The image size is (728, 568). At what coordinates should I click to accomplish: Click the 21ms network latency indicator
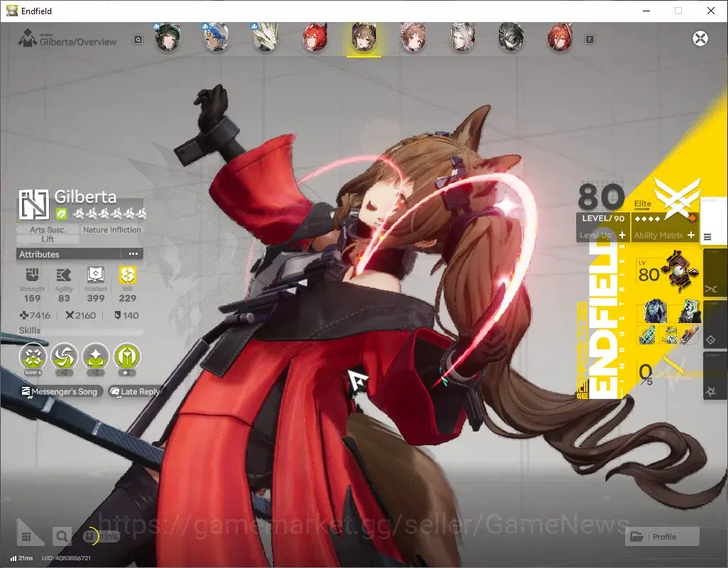click(22, 558)
